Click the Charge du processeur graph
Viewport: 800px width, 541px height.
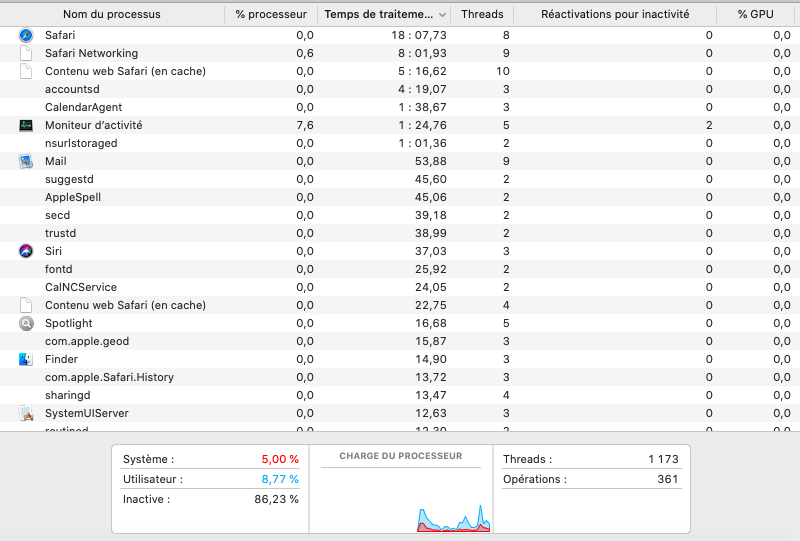click(401, 501)
